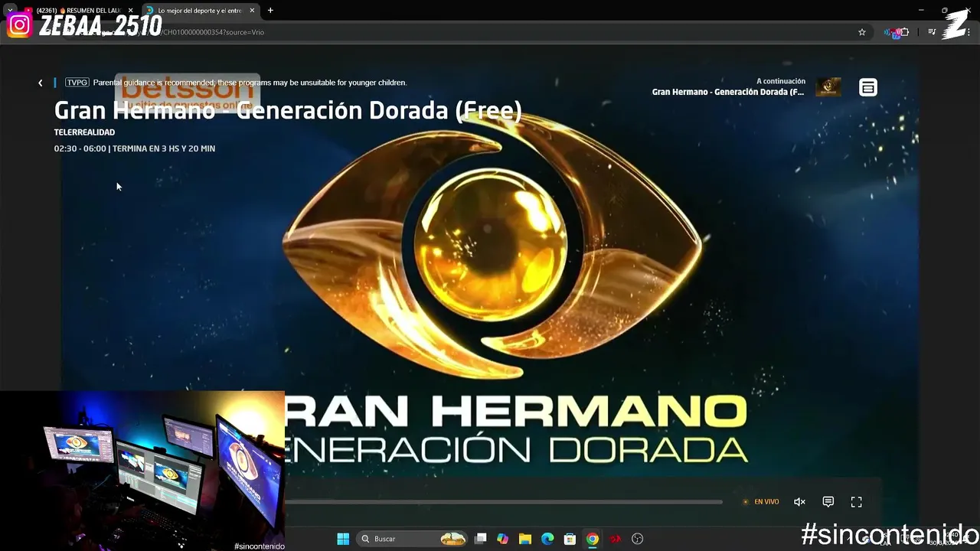Image resolution: width=980 pixels, height=551 pixels.
Task: Click the TVPG rating badge
Action: [77, 83]
